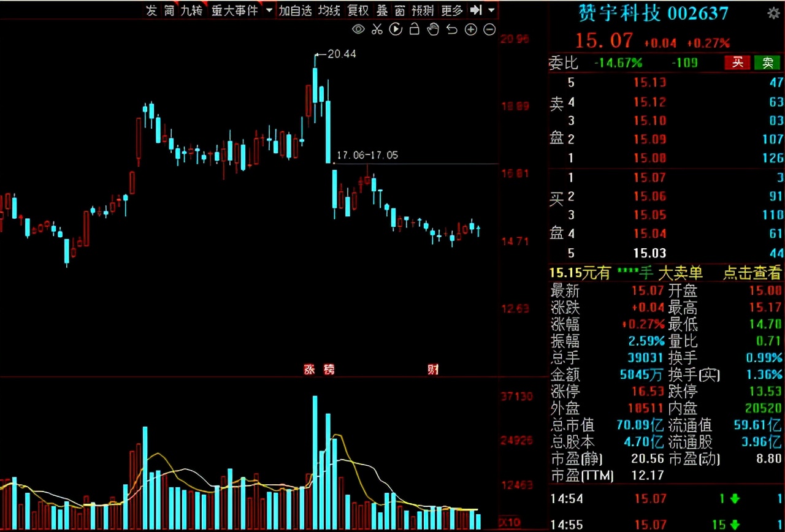785x532 pixels.
Task: Select sell level 5 price 15.13
Action: coord(649,83)
